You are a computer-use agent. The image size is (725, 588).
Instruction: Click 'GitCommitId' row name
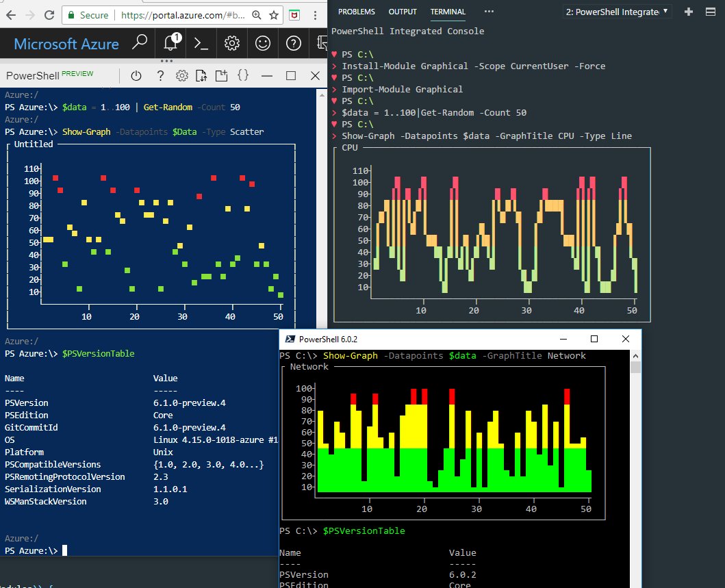(x=31, y=428)
